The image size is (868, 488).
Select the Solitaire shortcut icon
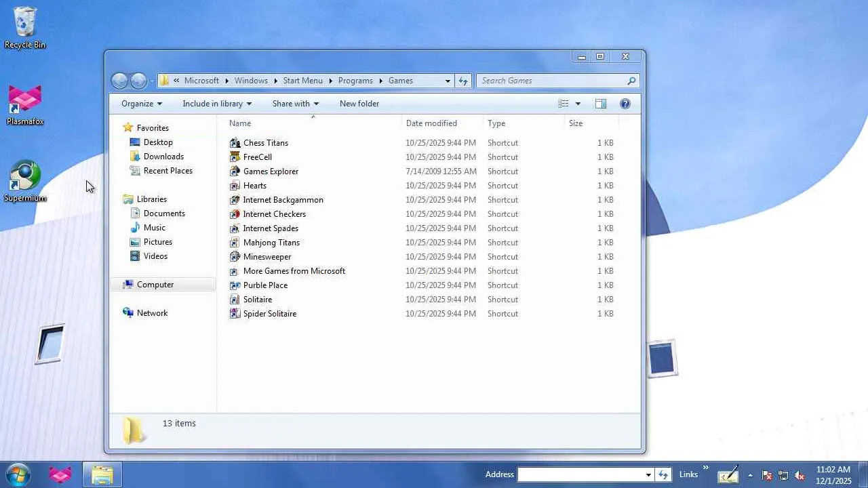(x=235, y=300)
